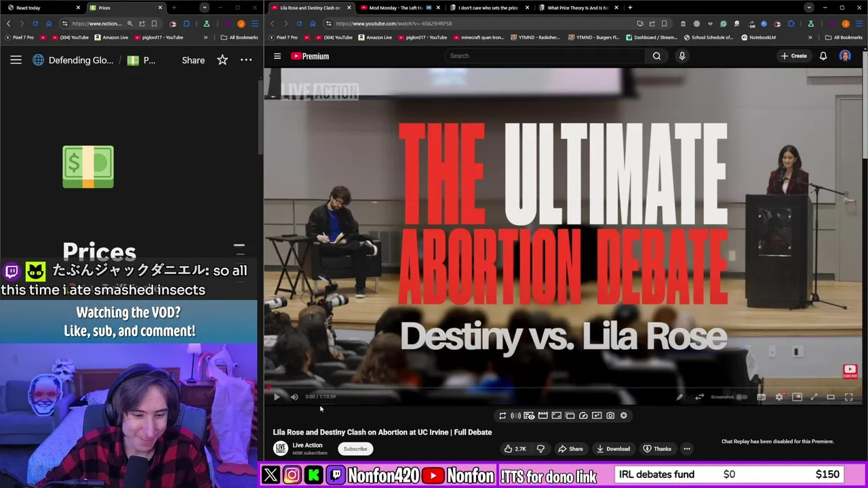The image size is (868, 488).
Task: Open Live Action channel avatar
Action: tap(280, 448)
